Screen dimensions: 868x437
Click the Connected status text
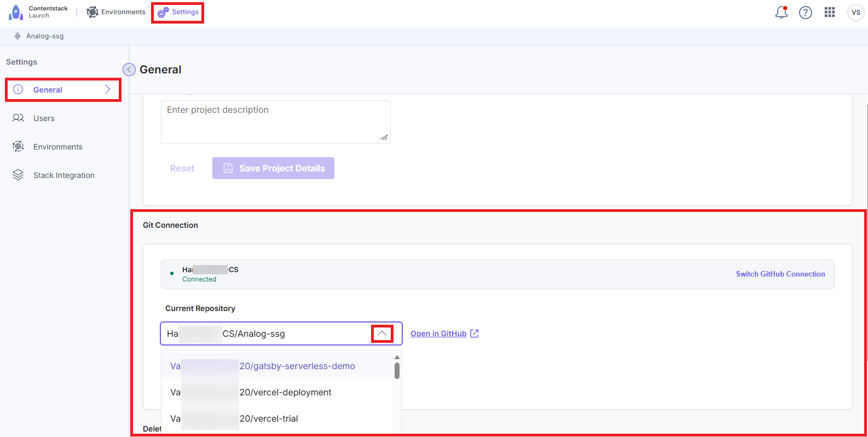(199, 279)
